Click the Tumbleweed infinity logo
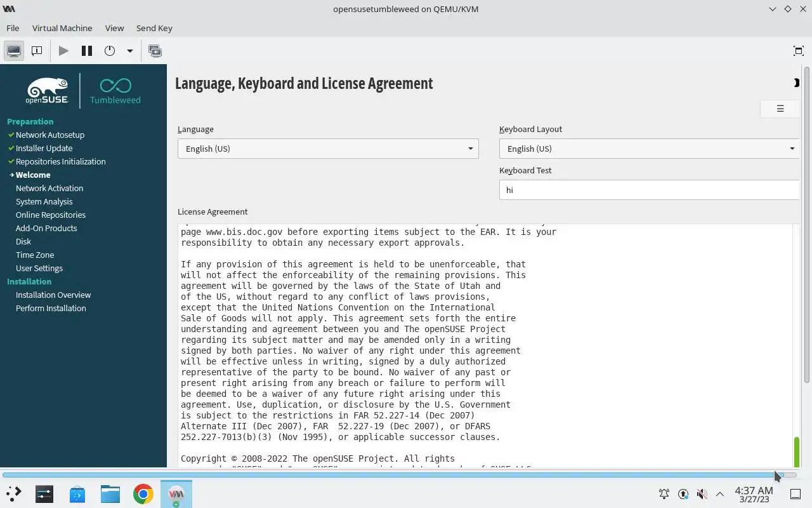This screenshot has width=812, height=508. [x=115, y=91]
